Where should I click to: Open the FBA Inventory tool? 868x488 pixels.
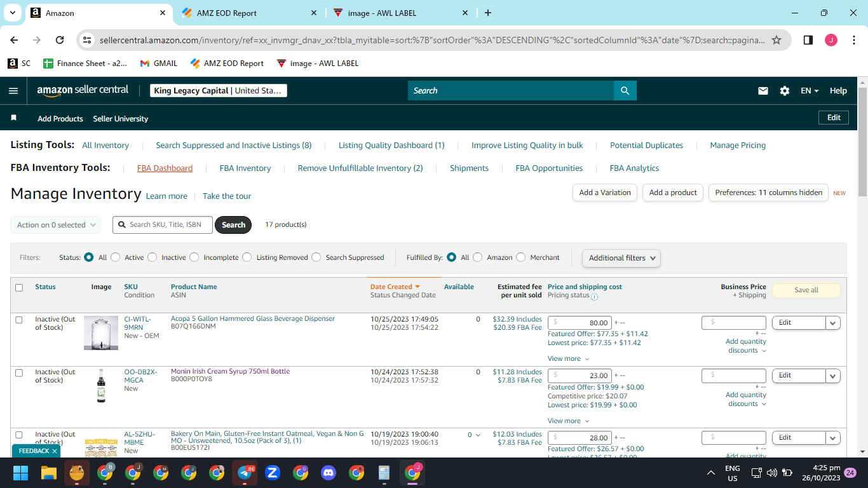pyautogui.click(x=245, y=168)
